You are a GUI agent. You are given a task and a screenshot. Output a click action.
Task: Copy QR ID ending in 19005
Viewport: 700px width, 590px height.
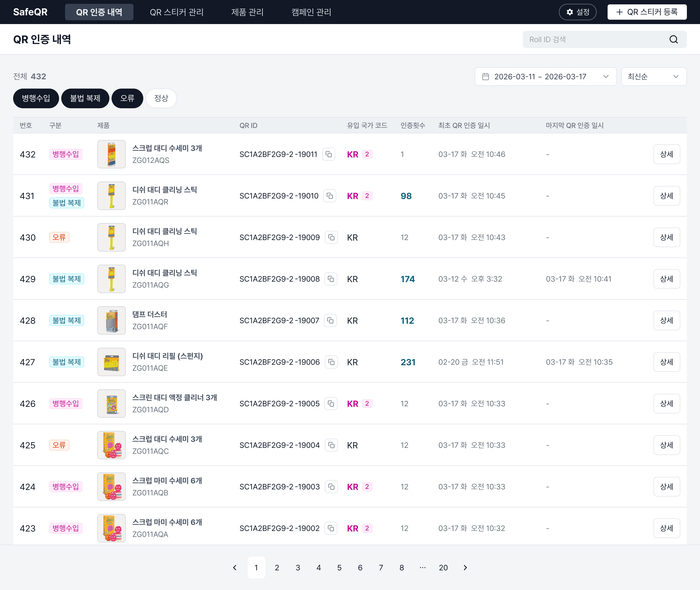coord(331,404)
